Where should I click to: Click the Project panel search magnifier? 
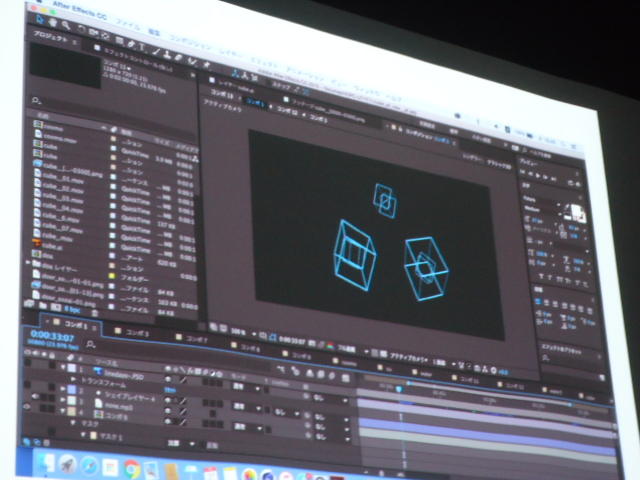[x=36, y=99]
